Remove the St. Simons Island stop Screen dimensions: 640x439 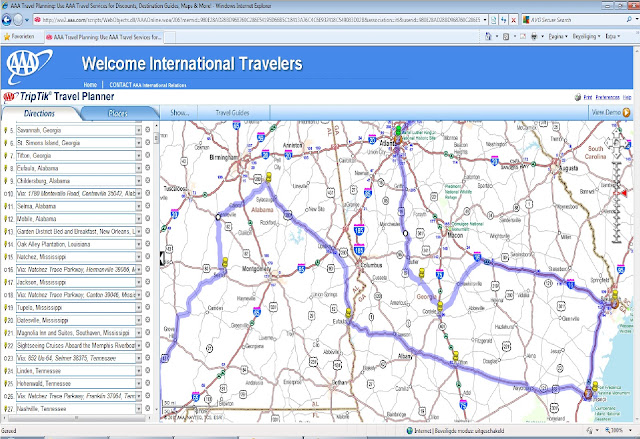(x=148, y=142)
